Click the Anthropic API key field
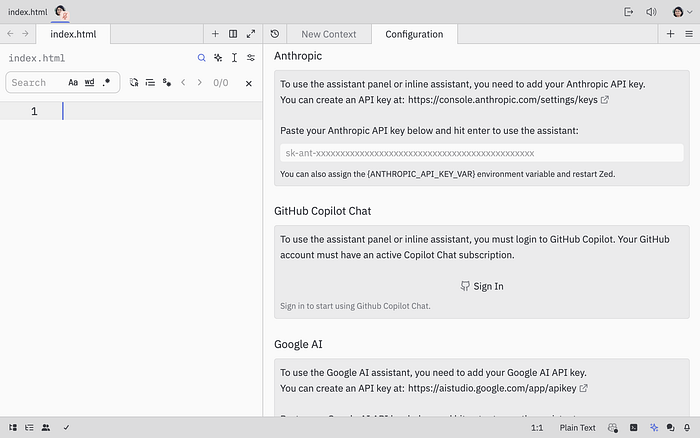The image size is (700, 438). 482,153
